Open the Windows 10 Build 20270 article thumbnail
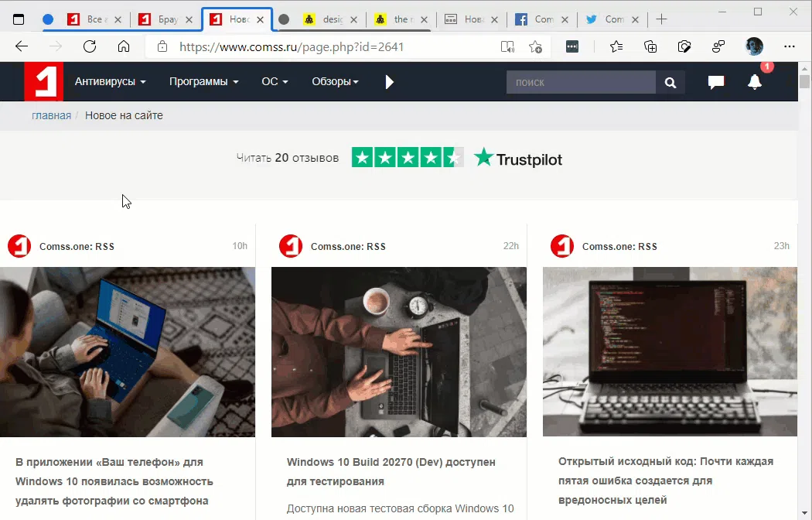The height and width of the screenshot is (520, 812). 398,352
